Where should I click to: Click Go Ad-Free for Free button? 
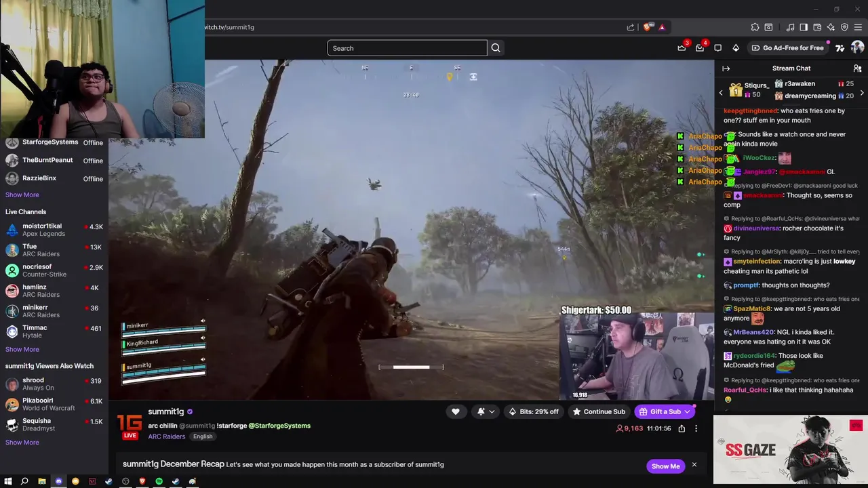click(x=787, y=48)
